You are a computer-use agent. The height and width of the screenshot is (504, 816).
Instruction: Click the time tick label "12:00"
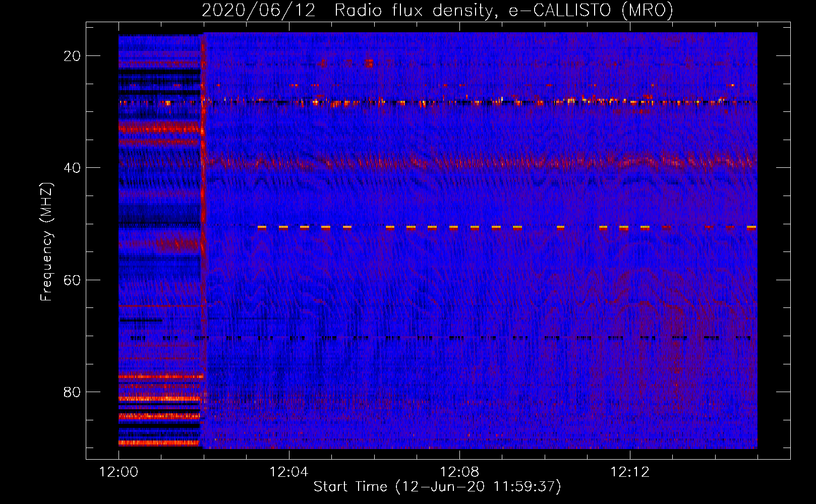point(119,472)
